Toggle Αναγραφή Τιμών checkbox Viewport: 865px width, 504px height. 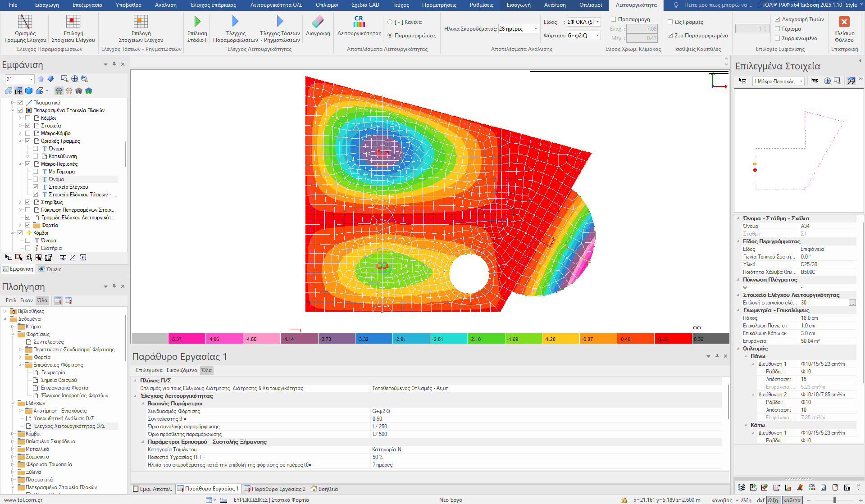coord(778,19)
